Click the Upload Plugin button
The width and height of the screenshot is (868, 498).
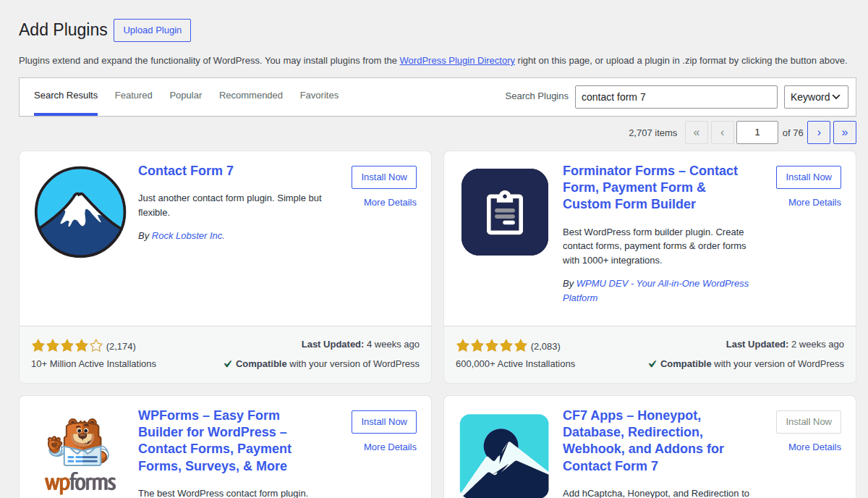click(152, 30)
